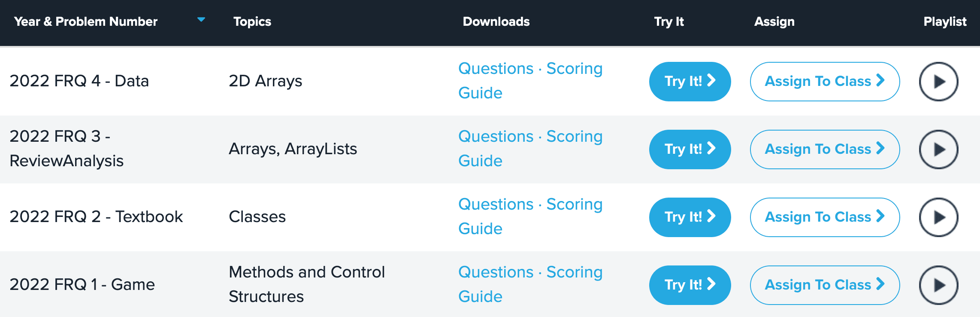
Task: Assign FRQ 2 Textbook to class
Action: tap(824, 217)
